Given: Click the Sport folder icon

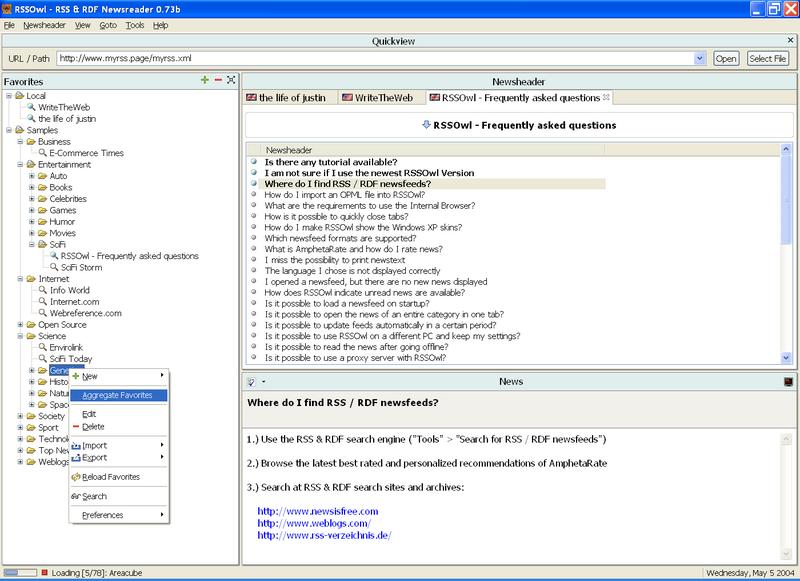Looking at the screenshot, I should click(x=31, y=427).
